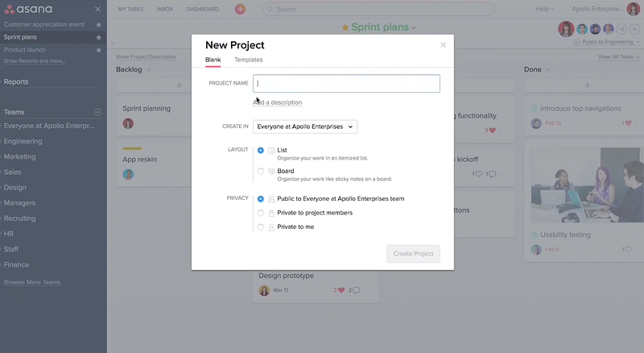The width and height of the screenshot is (644, 353).
Task: Focus the Project Name input field
Action: point(346,83)
